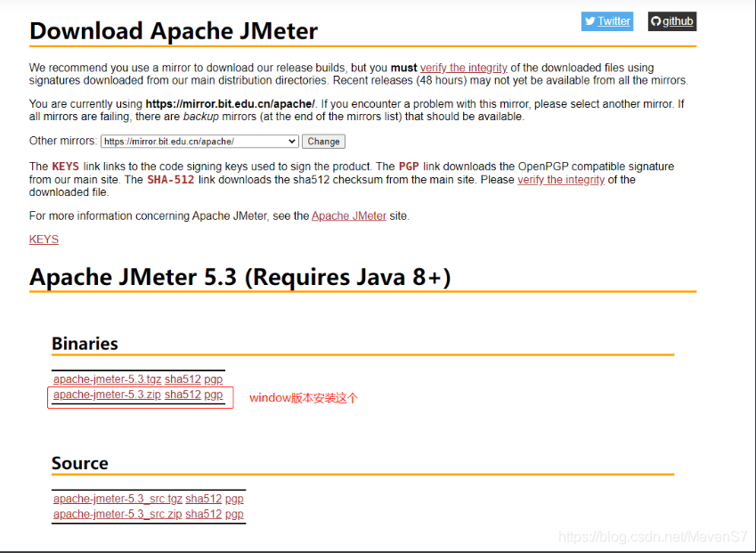Open sha512 link for apache-jmeter-5.3.zip
This screenshot has width=756, height=553.
click(183, 394)
